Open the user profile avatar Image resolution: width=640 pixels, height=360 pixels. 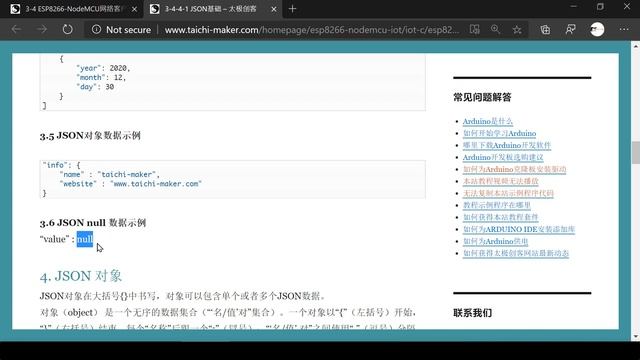click(597, 29)
